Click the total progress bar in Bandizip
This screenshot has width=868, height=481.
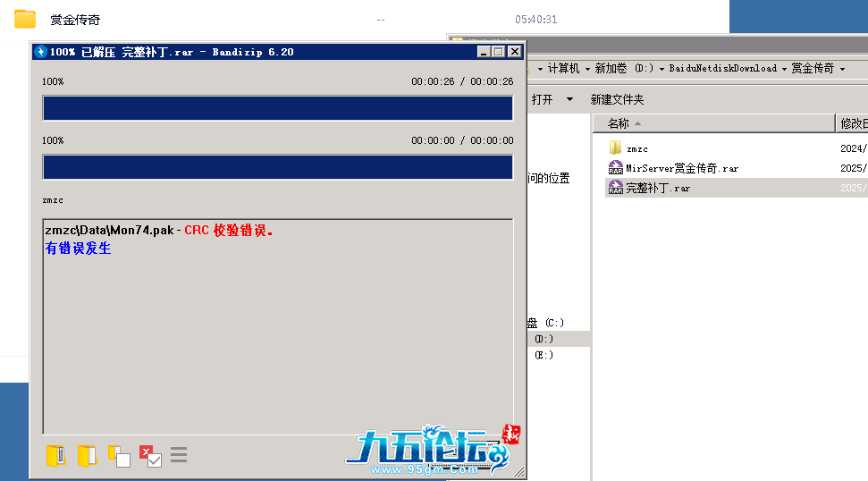point(278,108)
